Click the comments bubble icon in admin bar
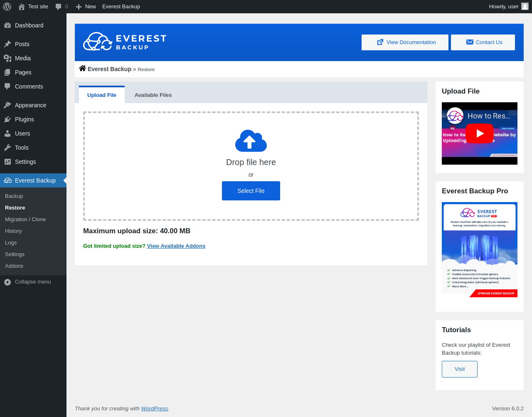The height and width of the screenshot is (417, 532). tap(59, 7)
